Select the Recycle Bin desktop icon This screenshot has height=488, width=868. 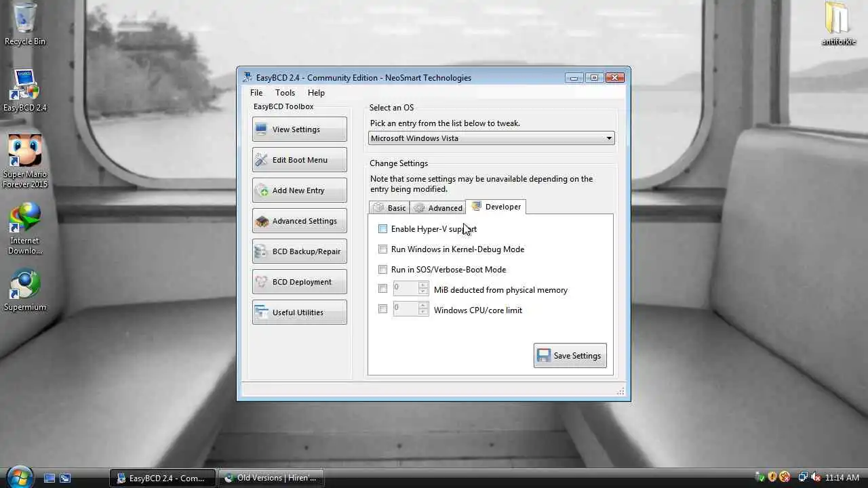[x=25, y=24]
